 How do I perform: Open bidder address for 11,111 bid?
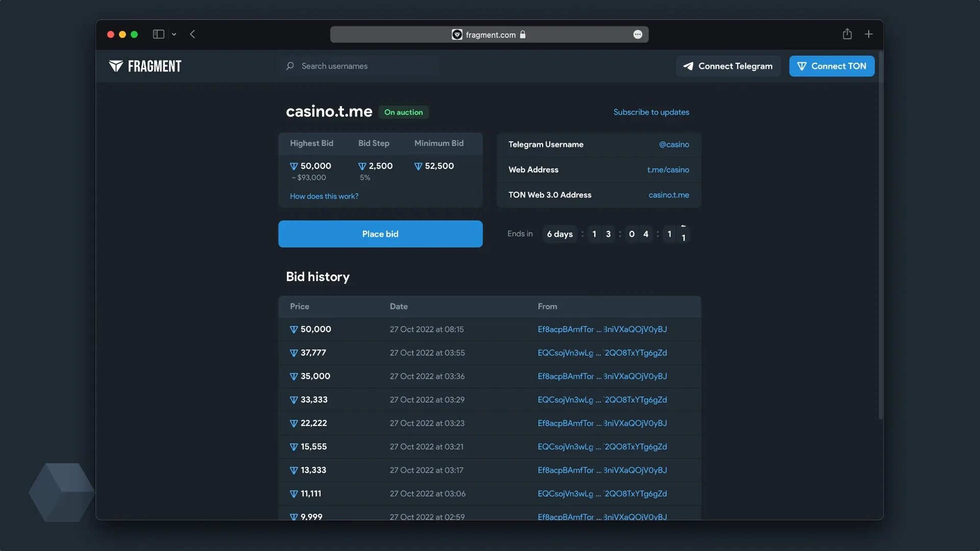(x=602, y=494)
